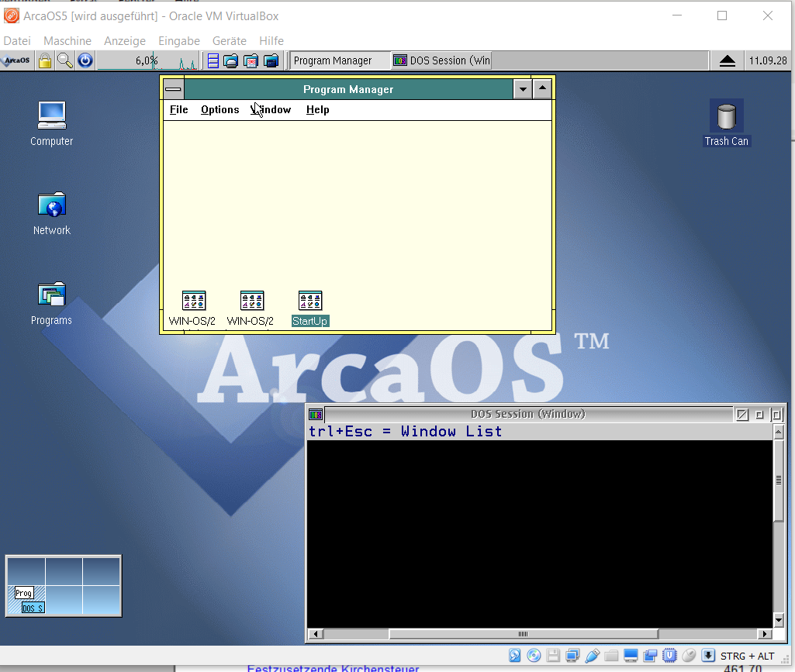Image resolution: width=795 pixels, height=672 pixels.
Task: Select Prog window in desktop pager
Action: tap(23, 592)
